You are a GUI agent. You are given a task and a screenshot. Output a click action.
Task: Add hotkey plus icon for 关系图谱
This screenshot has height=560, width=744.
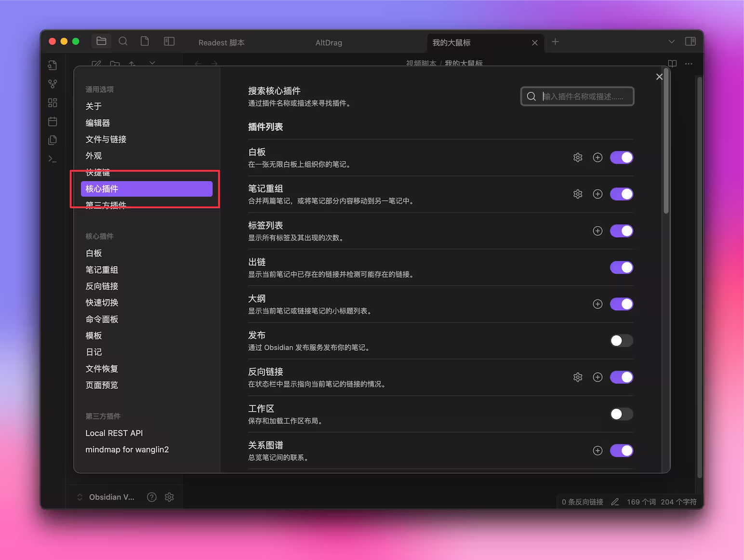(598, 451)
